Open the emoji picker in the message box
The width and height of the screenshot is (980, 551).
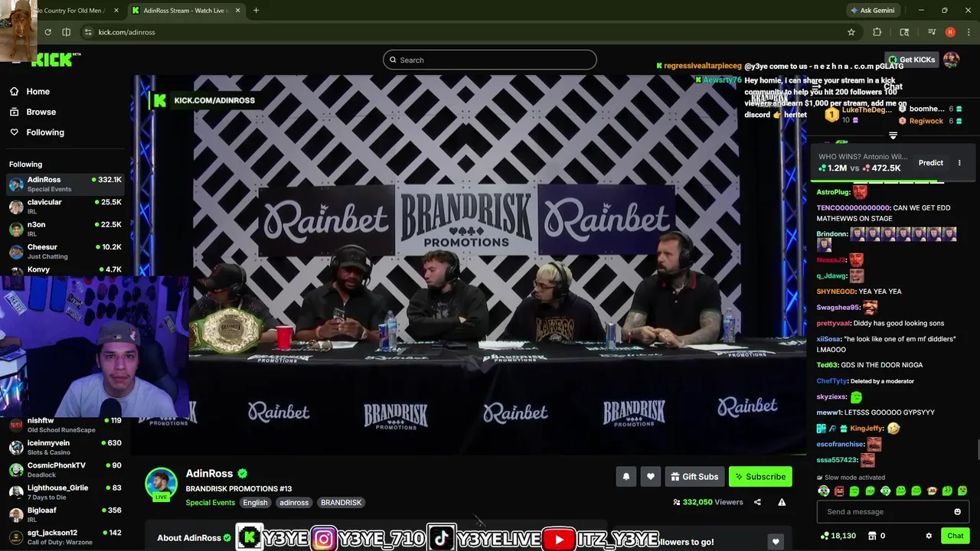point(957,512)
